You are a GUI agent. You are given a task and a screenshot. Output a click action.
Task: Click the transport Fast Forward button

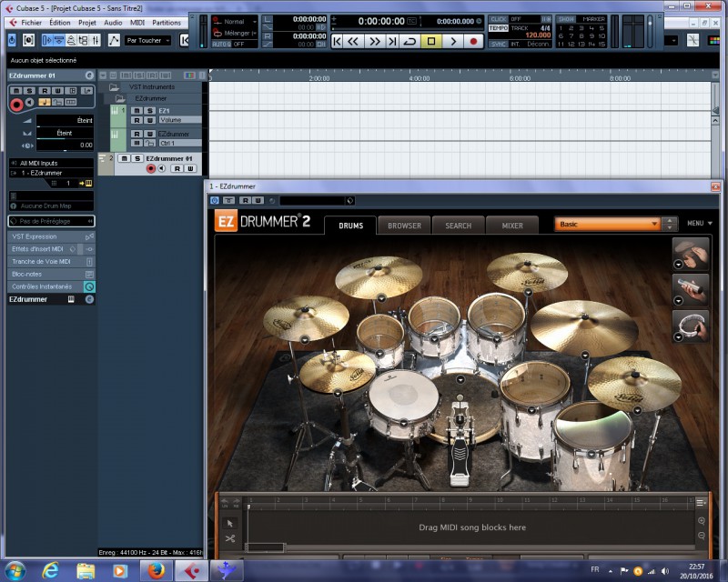pyautogui.click(x=373, y=41)
